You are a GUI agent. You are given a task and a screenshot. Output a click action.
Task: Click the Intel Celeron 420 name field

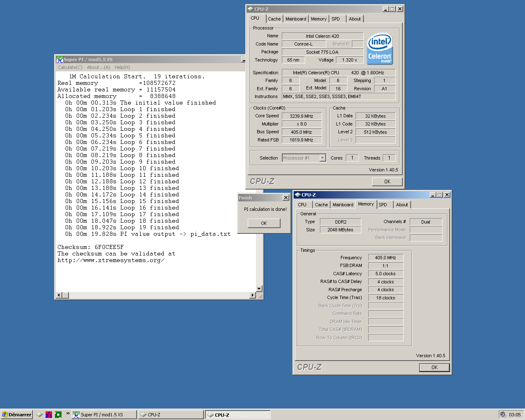pos(322,36)
